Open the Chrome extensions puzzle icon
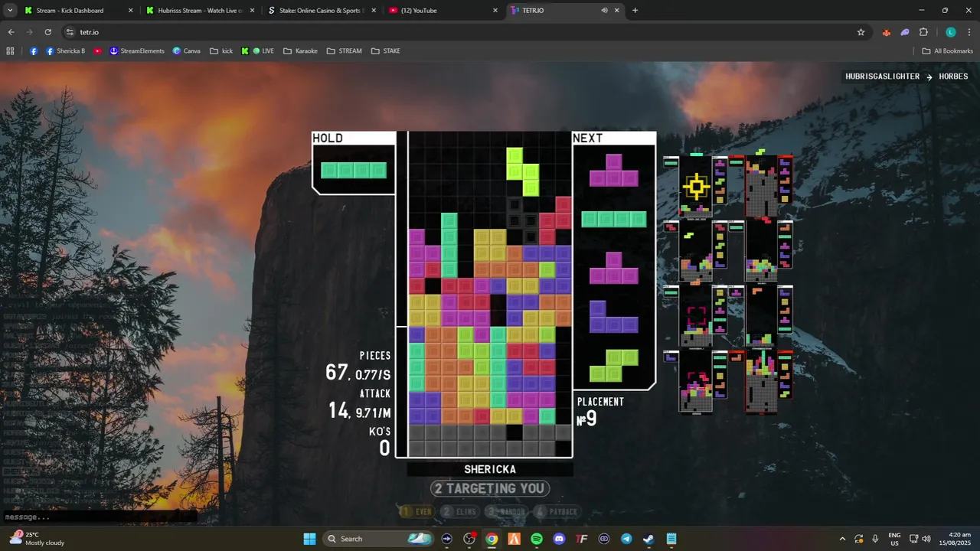The image size is (980, 551). pyautogui.click(x=923, y=32)
